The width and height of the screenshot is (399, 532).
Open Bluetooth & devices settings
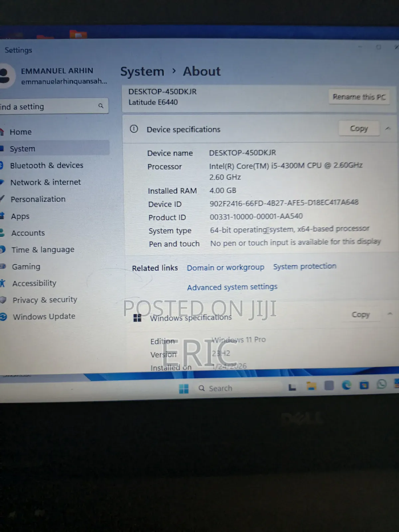(x=47, y=166)
